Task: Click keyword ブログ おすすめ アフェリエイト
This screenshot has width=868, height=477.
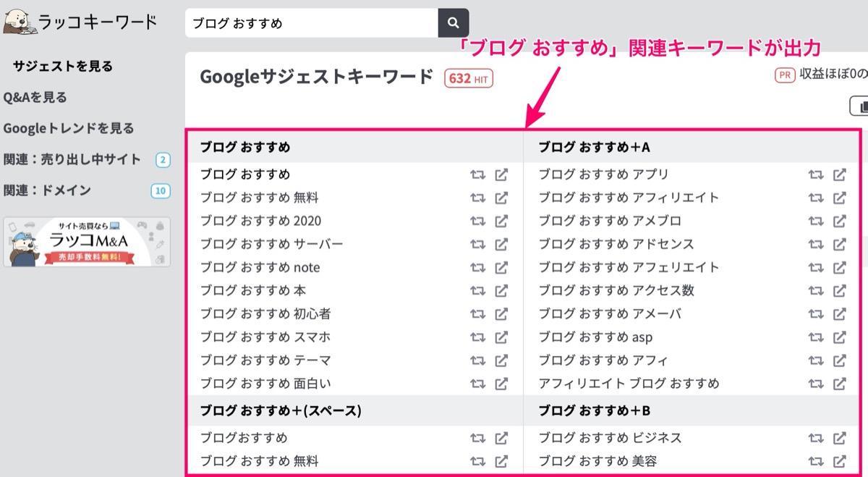Action: click(x=629, y=267)
